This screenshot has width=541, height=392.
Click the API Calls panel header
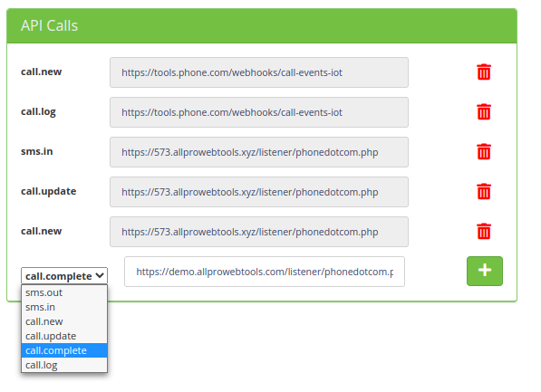point(262,26)
